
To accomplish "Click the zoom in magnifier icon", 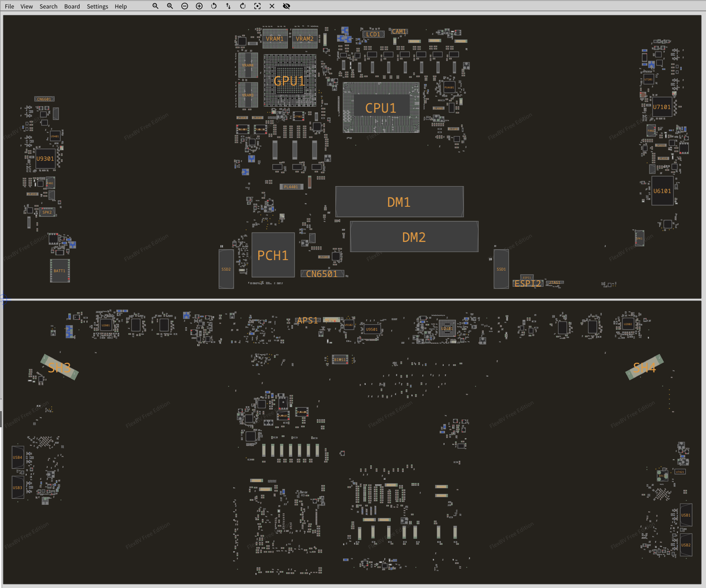I will coord(170,6).
